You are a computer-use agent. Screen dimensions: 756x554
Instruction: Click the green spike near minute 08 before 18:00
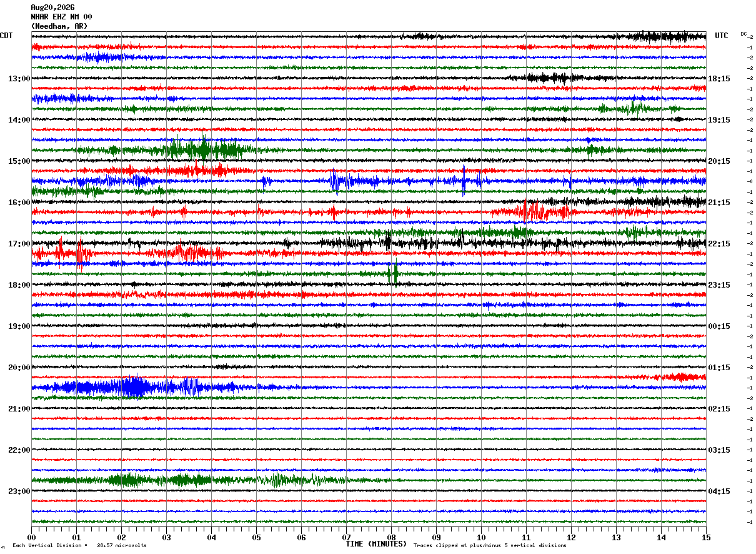pyautogui.click(x=392, y=273)
